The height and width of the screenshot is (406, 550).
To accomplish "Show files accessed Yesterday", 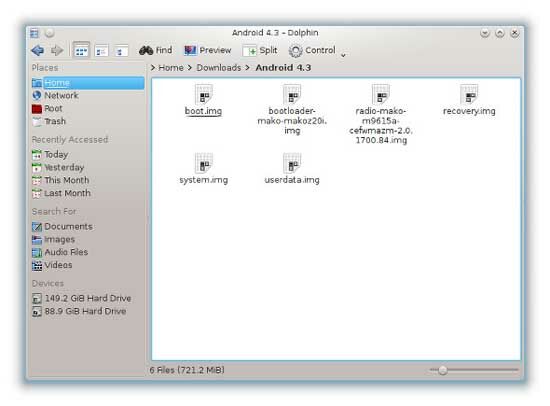I will (87, 167).
